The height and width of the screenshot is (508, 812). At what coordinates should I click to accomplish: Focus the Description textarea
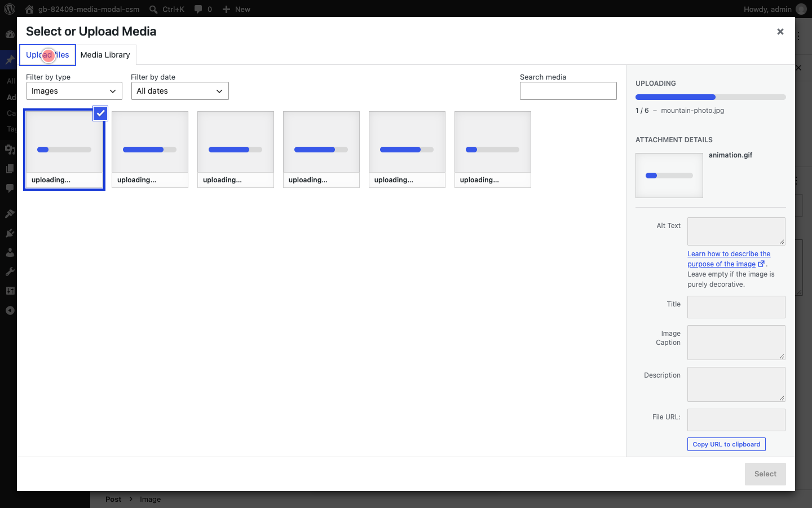[736, 384]
